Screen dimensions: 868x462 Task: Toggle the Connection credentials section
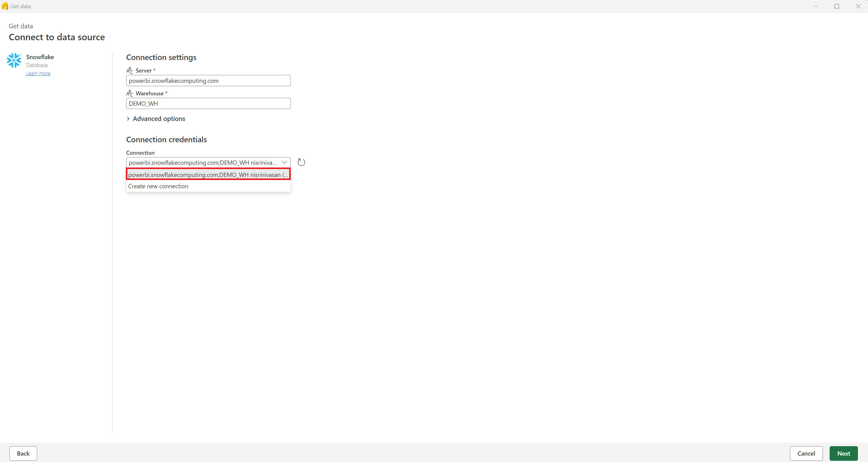coord(166,139)
